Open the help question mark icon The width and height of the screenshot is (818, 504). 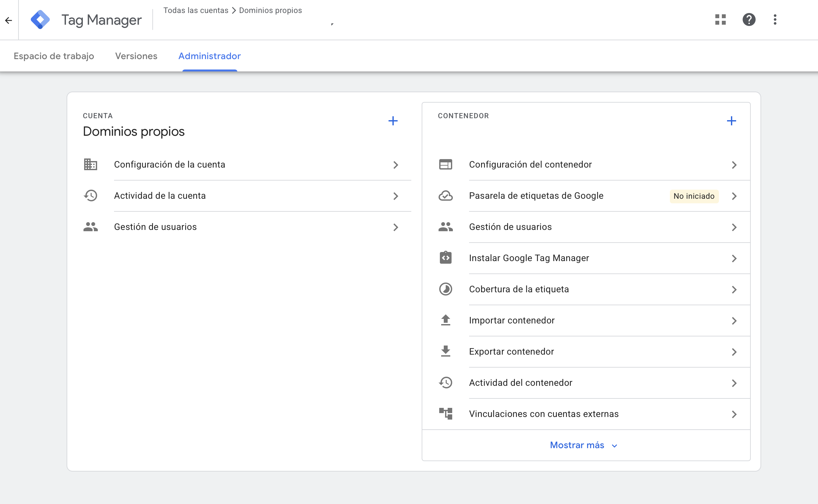[748, 20]
